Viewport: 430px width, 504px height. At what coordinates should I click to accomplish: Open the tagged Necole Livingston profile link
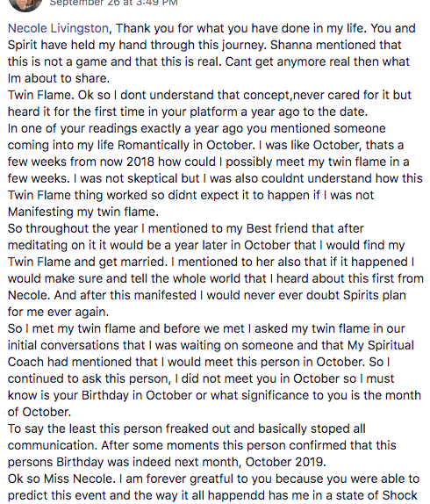click(58, 28)
